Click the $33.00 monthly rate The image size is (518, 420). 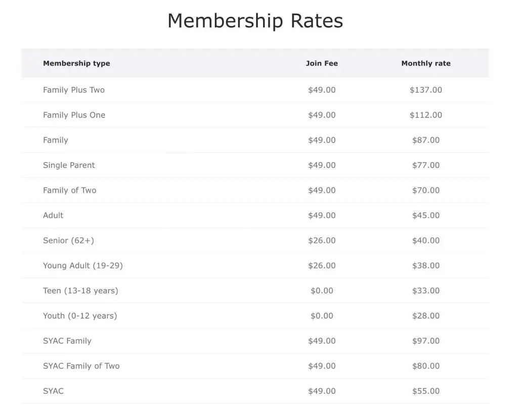point(426,291)
